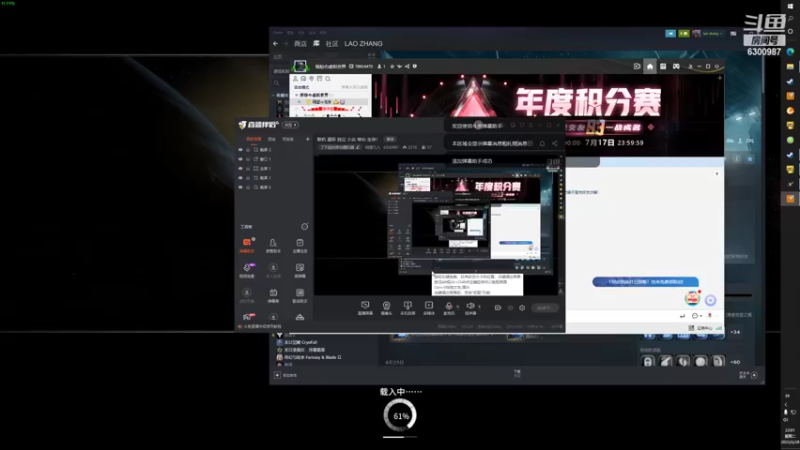Lock the second source layer
Screen dimensions: 800x450
248,159
